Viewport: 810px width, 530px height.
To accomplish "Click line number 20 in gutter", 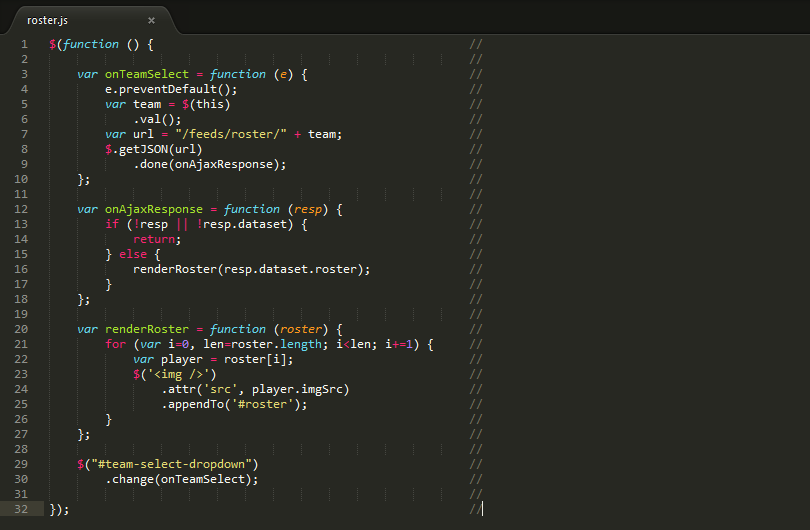I will [21, 329].
